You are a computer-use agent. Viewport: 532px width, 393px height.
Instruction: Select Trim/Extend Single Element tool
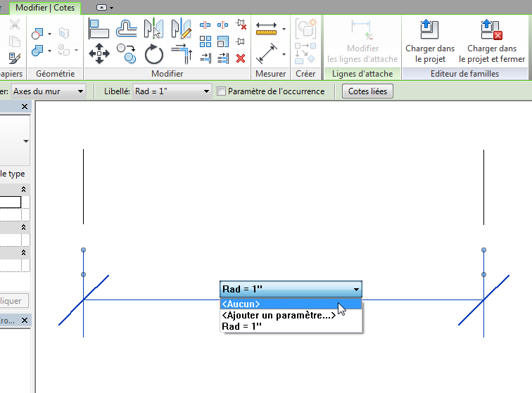click(205, 58)
